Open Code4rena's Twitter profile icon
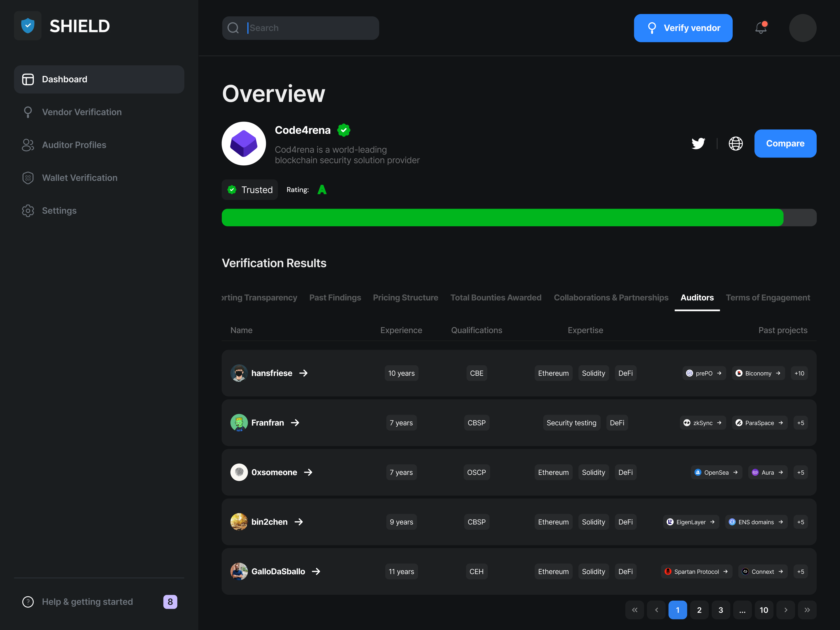The height and width of the screenshot is (630, 840). [x=698, y=144]
